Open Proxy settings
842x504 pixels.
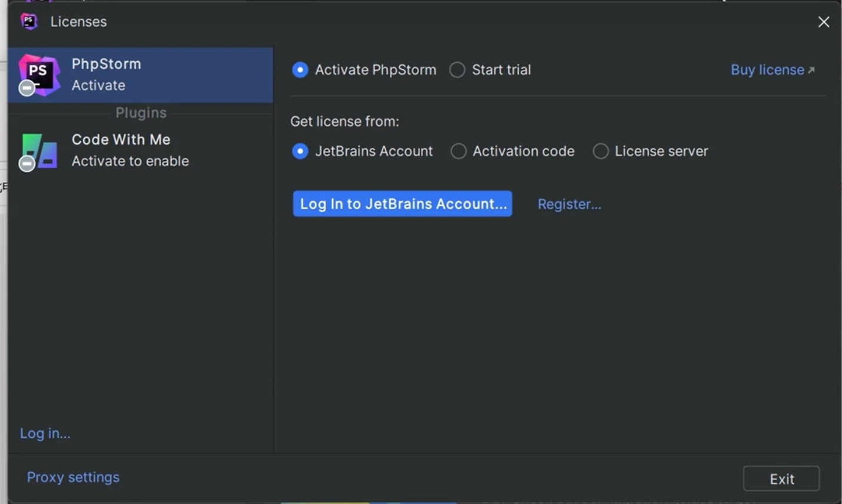coord(73,477)
